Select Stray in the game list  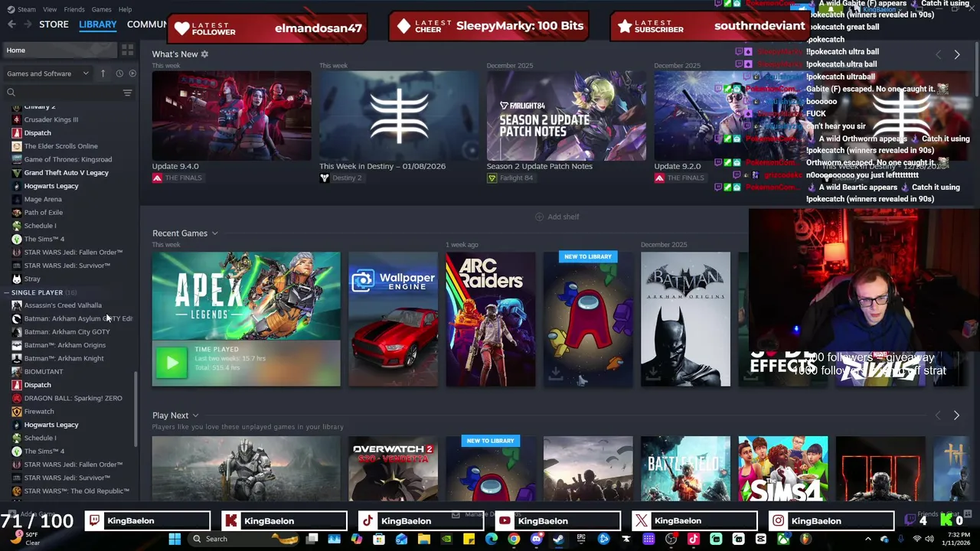32,279
